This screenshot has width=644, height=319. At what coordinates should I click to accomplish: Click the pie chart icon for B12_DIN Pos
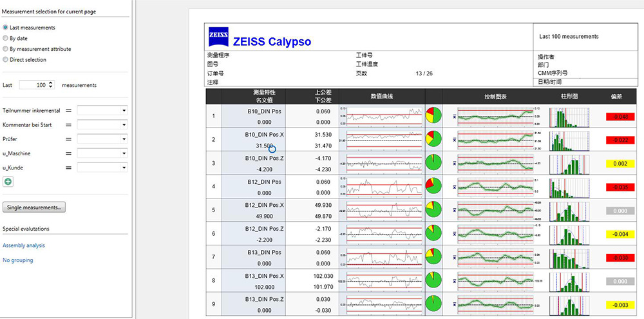tap(433, 186)
